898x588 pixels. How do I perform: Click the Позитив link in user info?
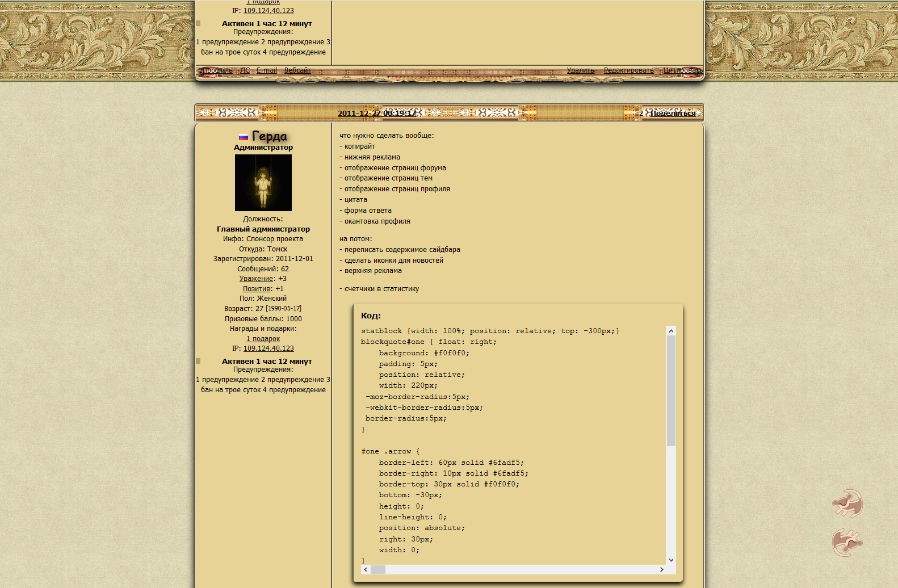[x=257, y=289]
